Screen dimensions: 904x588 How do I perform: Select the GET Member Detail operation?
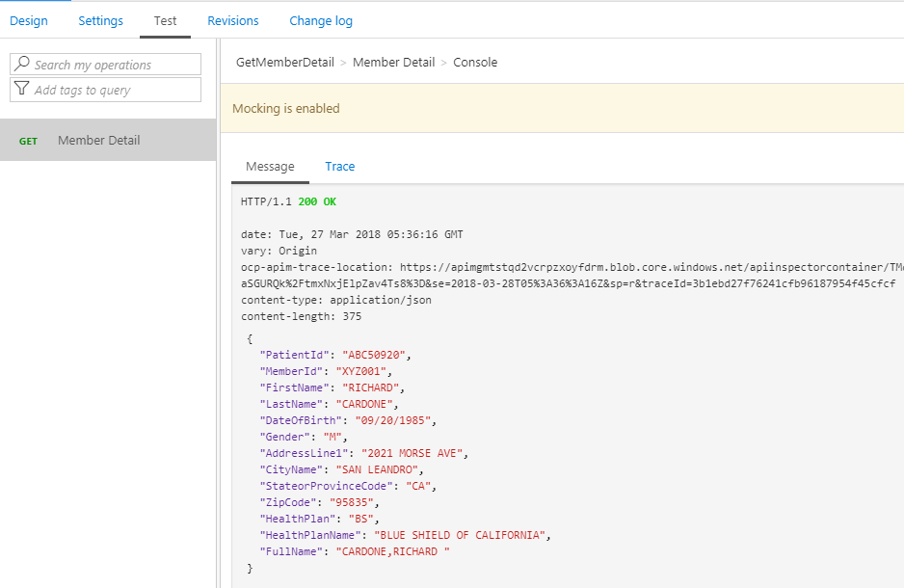coord(108,140)
